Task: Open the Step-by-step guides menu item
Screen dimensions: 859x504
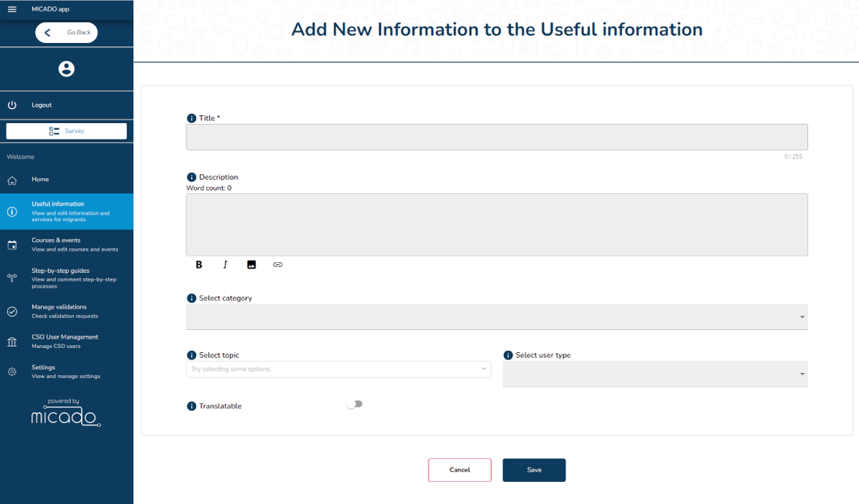Action: pyautogui.click(x=67, y=278)
